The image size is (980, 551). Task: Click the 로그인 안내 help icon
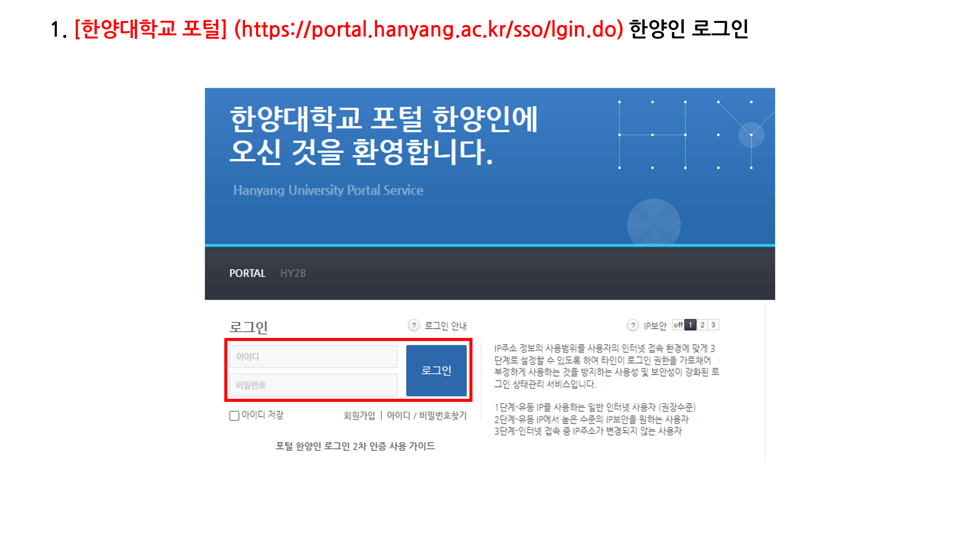click(414, 325)
